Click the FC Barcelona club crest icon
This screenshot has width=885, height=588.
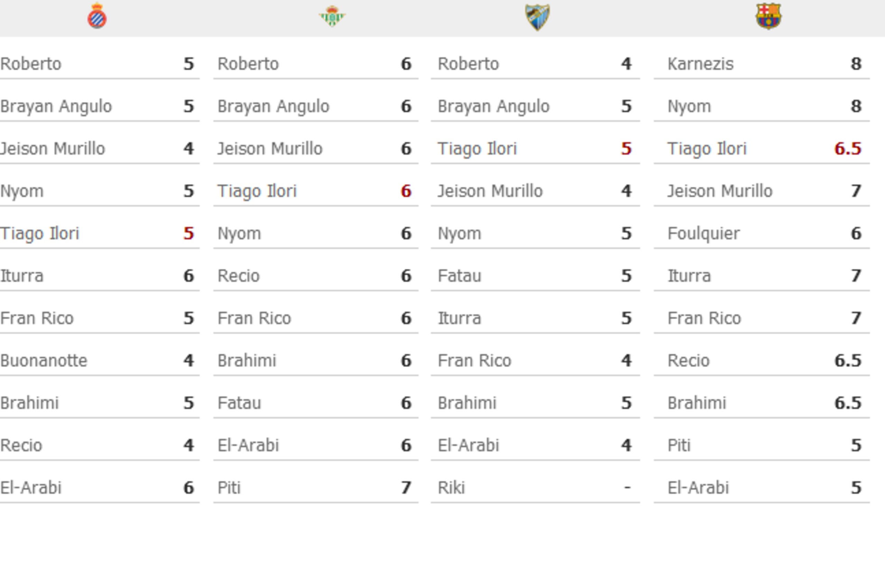tap(768, 16)
